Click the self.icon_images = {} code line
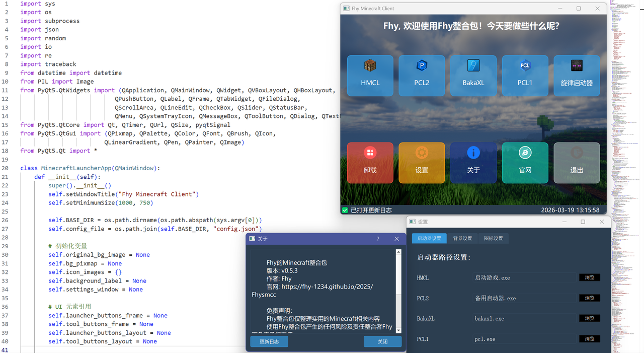 [x=85, y=272]
